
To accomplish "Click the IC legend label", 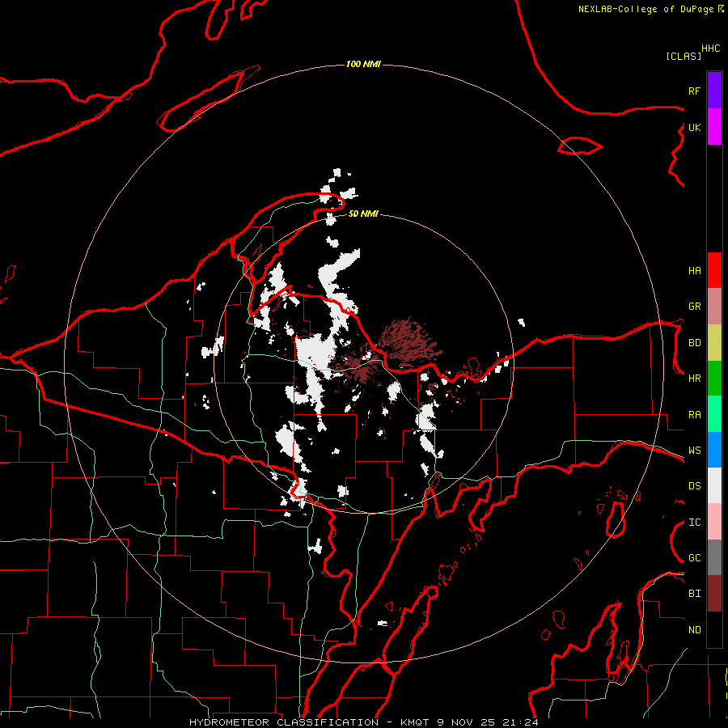I will [694, 523].
